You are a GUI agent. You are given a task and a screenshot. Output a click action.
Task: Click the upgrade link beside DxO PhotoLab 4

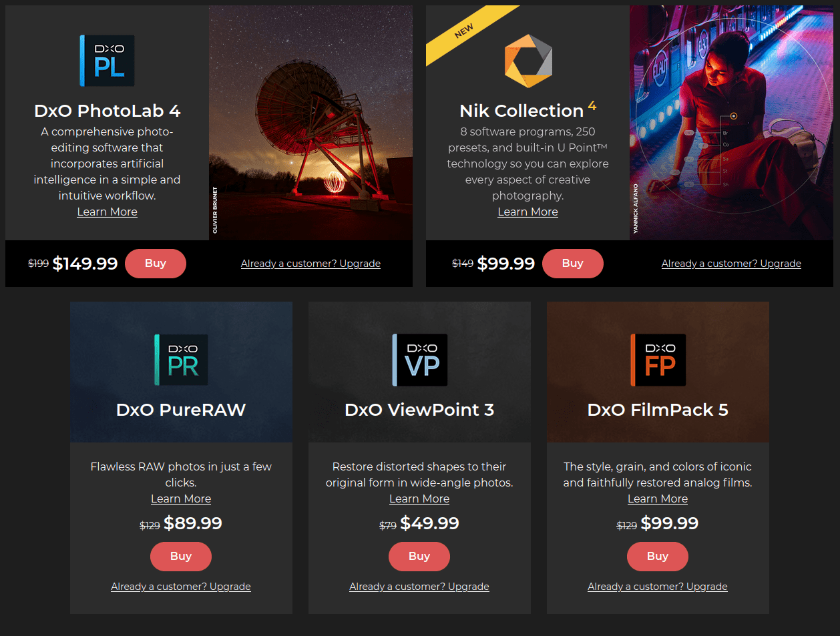coord(310,263)
